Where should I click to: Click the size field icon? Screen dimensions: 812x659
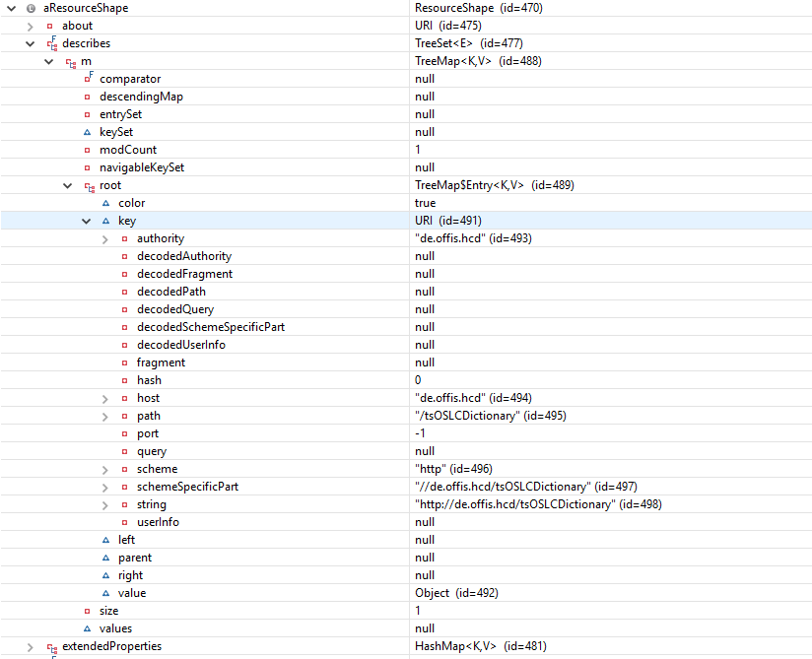point(87,612)
